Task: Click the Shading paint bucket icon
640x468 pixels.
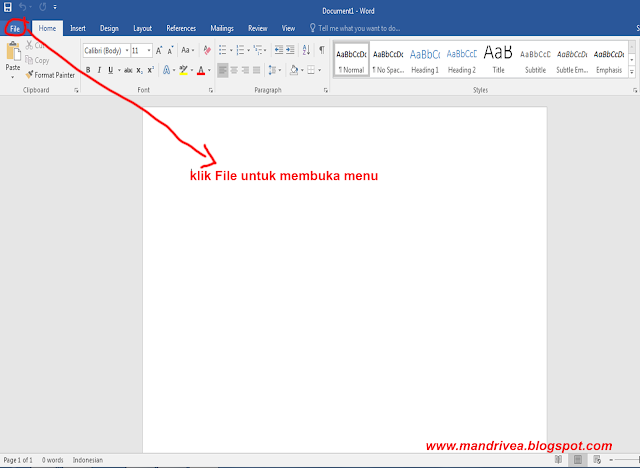Action: (x=294, y=70)
